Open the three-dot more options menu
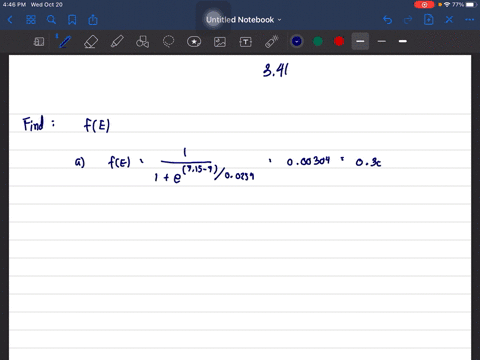The image size is (480, 360). coord(470,20)
